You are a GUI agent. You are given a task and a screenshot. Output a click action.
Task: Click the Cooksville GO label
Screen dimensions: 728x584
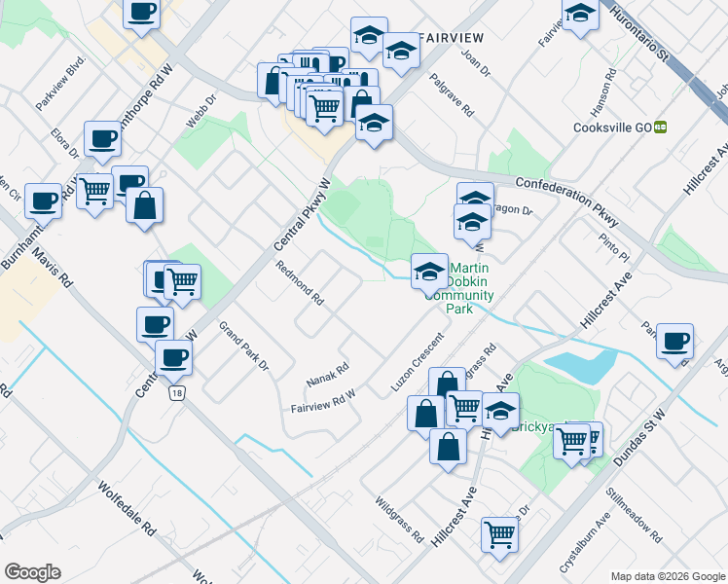point(612,128)
